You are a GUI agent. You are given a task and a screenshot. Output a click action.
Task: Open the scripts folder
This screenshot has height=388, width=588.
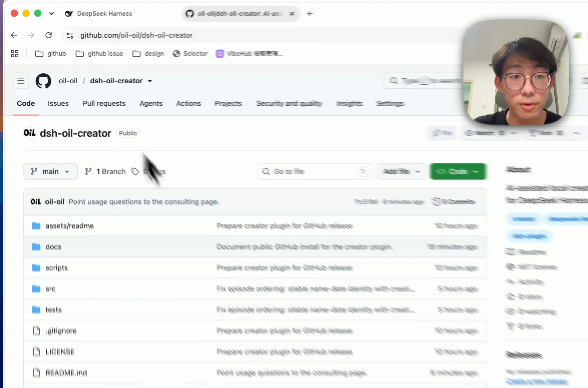57,268
